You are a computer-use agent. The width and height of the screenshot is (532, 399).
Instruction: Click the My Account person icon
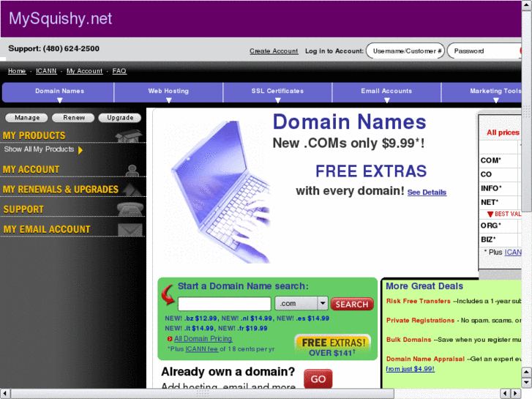click(x=132, y=170)
